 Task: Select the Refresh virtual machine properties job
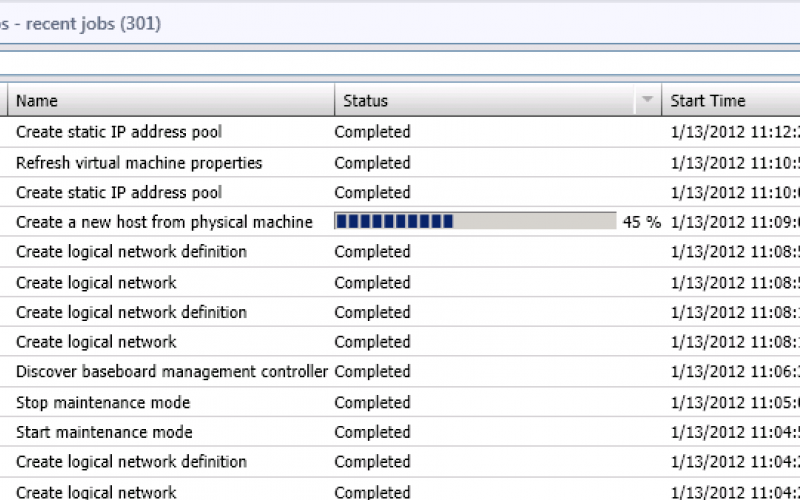[x=139, y=162]
